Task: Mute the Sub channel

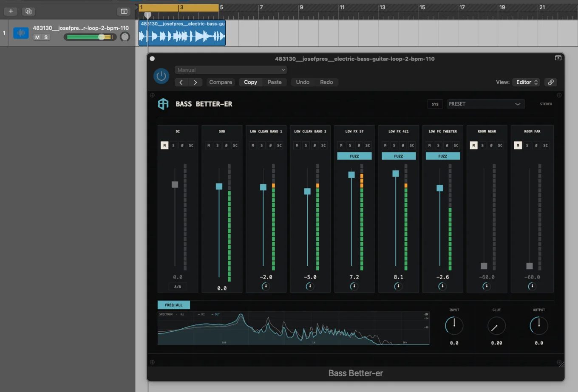Action: click(x=209, y=145)
